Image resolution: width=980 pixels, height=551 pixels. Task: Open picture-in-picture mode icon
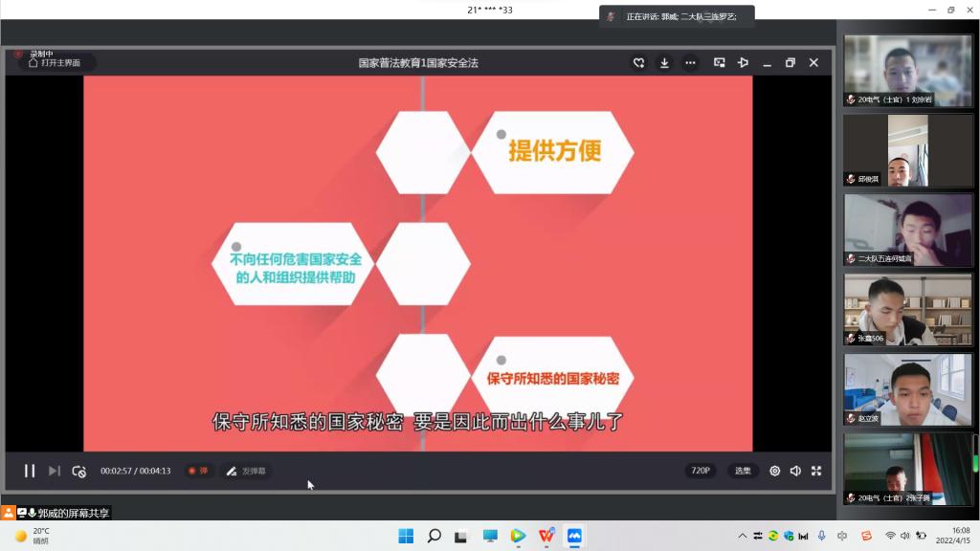[719, 62]
